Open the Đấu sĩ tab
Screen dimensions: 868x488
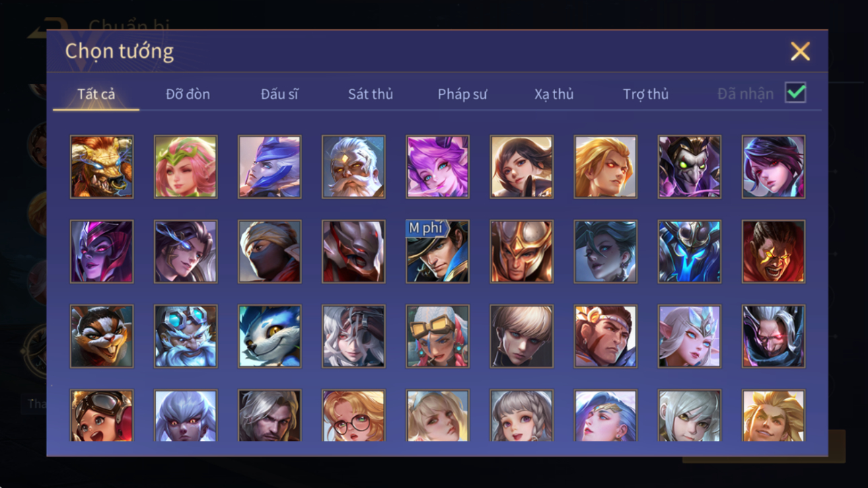pyautogui.click(x=279, y=94)
